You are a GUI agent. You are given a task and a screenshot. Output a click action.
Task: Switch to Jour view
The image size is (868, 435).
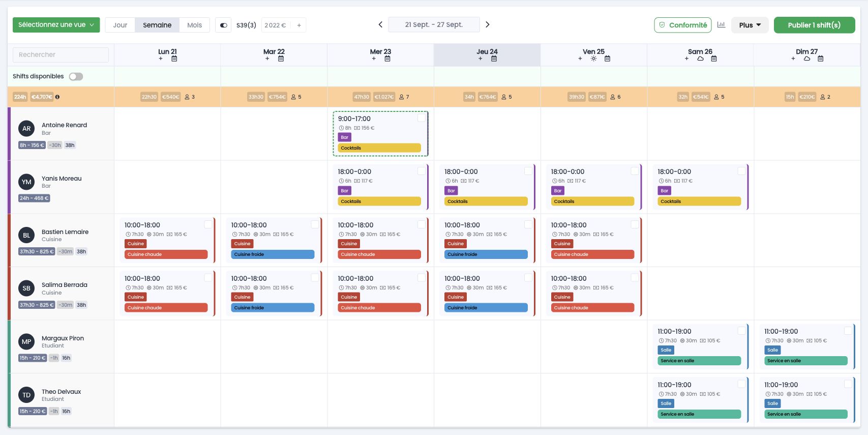(x=120, y=25)
